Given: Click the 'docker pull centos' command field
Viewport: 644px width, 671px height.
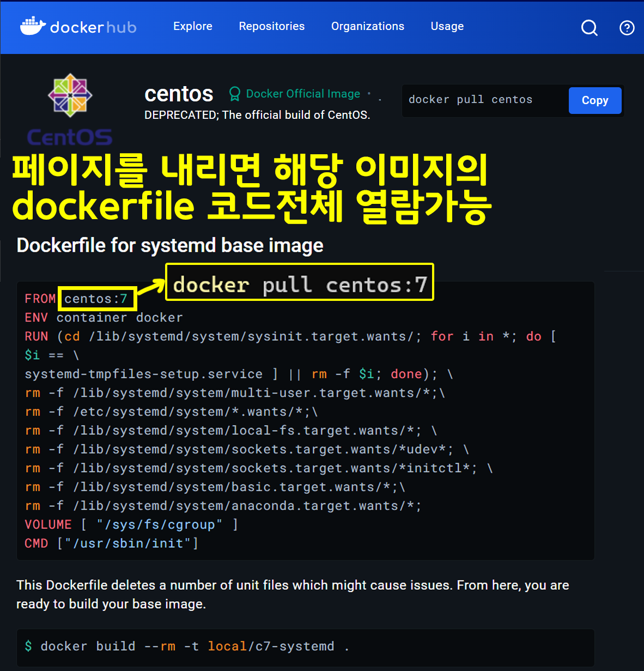Looking at the screenshot, I should click(485, 100).
